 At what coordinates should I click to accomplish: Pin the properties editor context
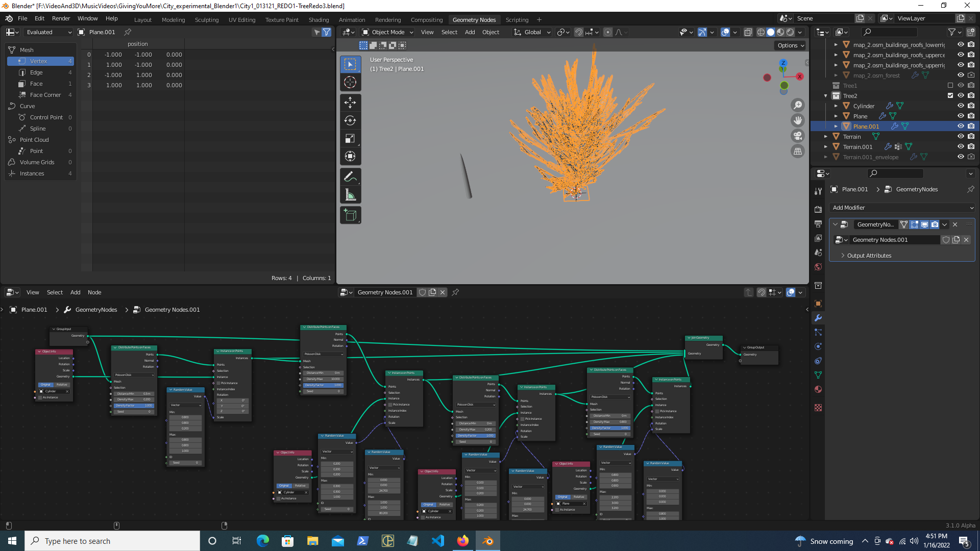pos(970,189)
